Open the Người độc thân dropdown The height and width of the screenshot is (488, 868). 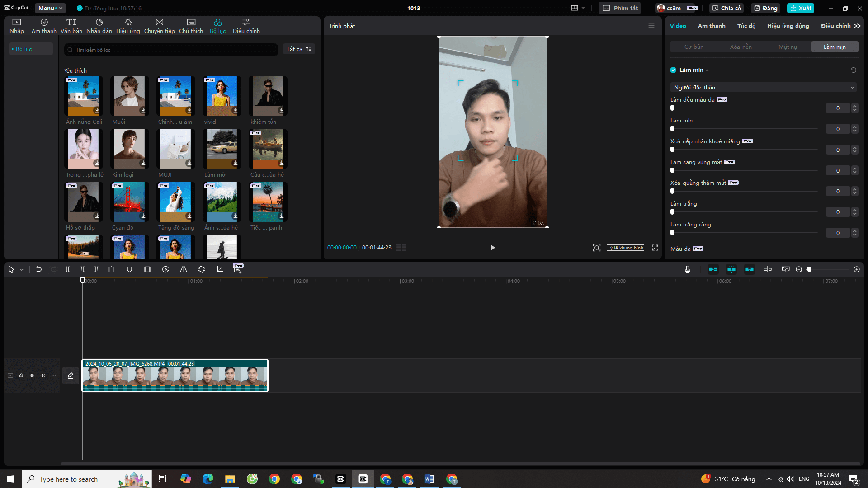[763, 87]
